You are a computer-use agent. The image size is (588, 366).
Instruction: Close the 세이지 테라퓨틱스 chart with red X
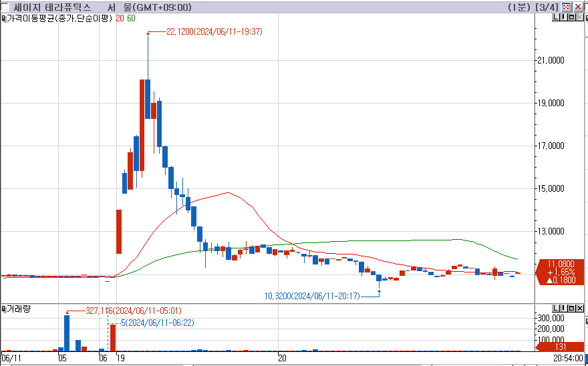pos(578,7)
